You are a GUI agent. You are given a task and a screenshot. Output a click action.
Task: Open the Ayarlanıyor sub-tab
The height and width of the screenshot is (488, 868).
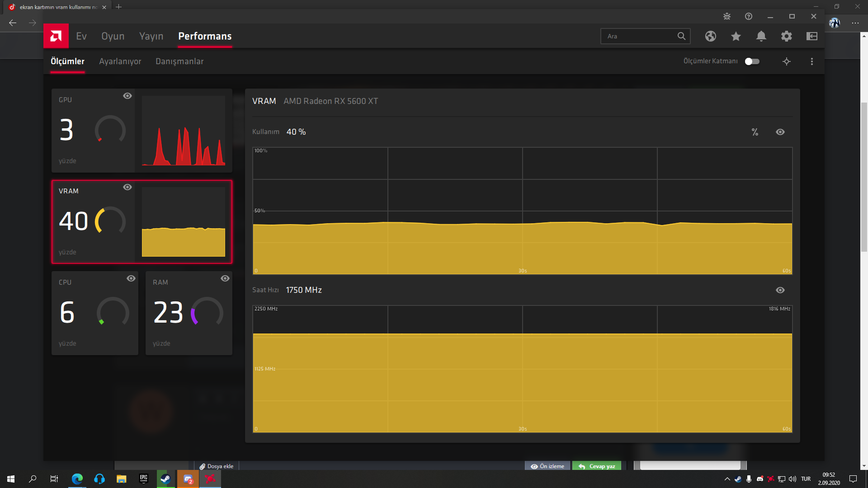coord(120,61)
